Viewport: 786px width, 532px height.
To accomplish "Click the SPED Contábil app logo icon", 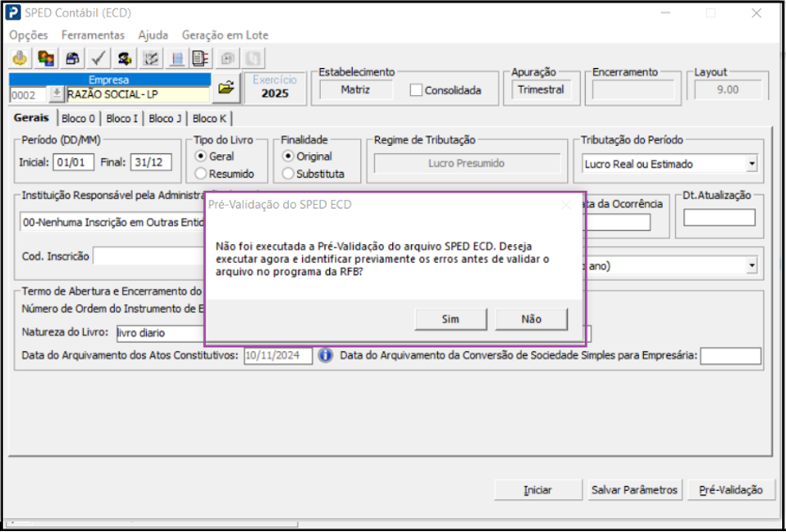I will pyautogui.click(x=13, y=13).
